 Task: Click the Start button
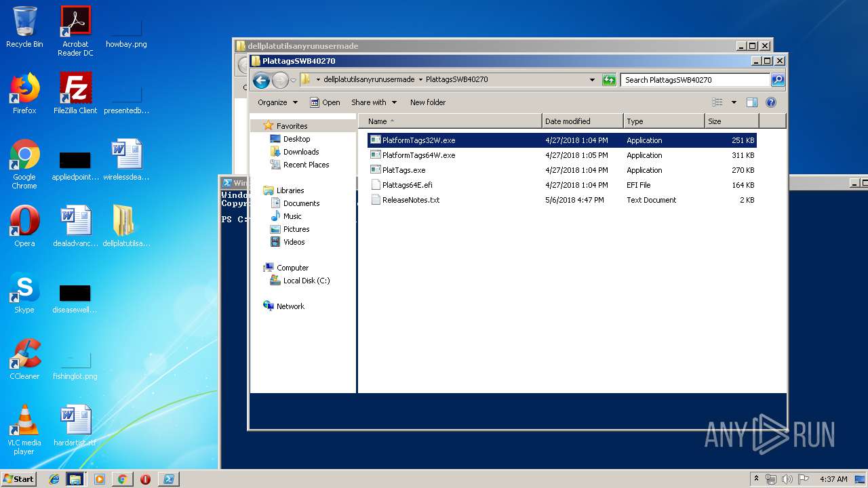click(19, 479)
